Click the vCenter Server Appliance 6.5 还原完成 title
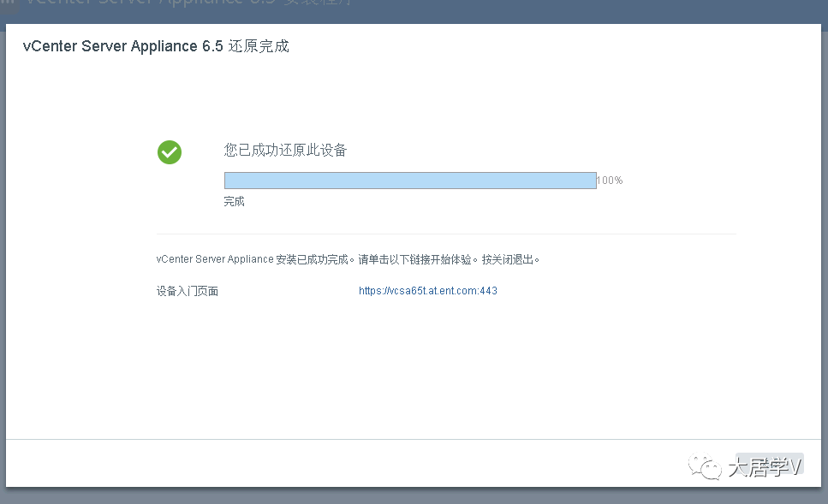This screenshot has height=504, width=828. coord(156,46)
